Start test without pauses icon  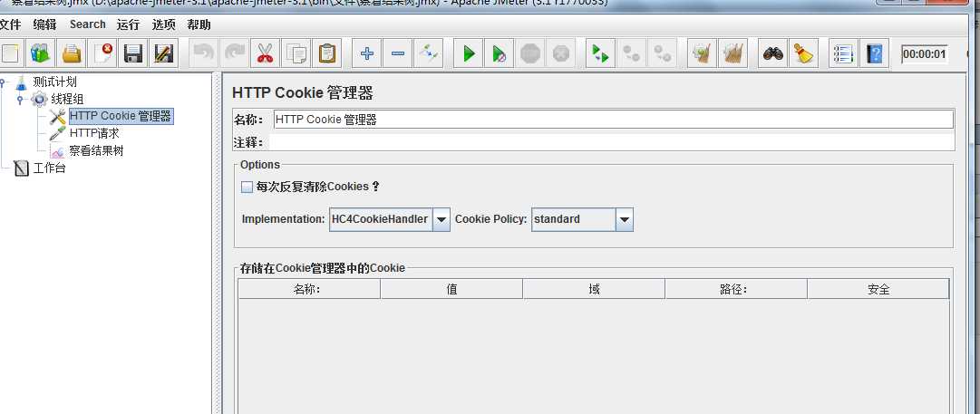click(x=500, y=53)
